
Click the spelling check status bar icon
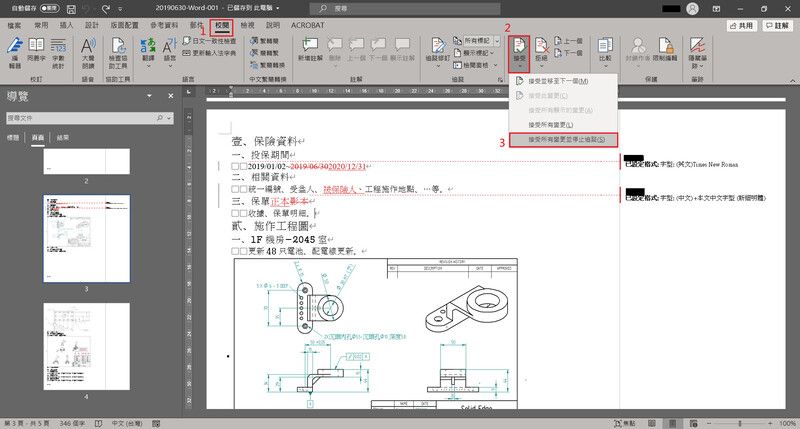pyautogui.click(x=98, y=423)
